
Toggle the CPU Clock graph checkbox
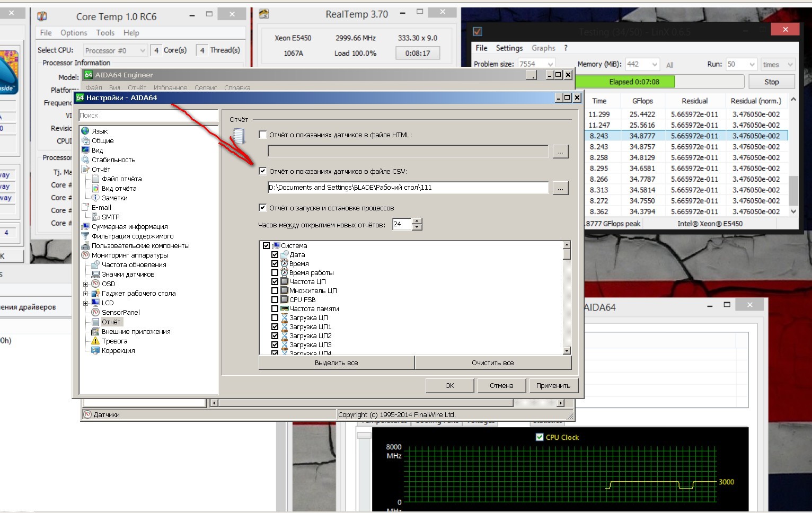coord(540,437)
